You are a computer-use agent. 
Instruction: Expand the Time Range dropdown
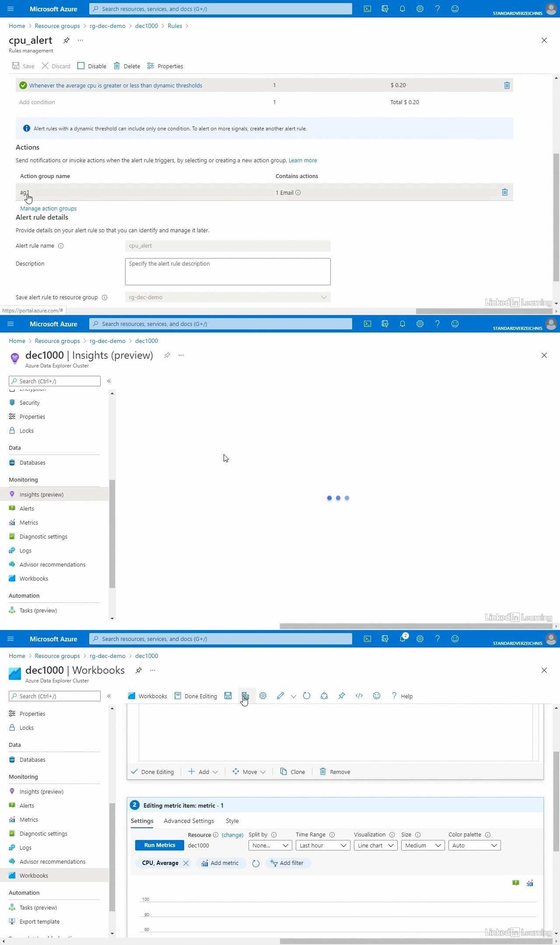[323, 845]
